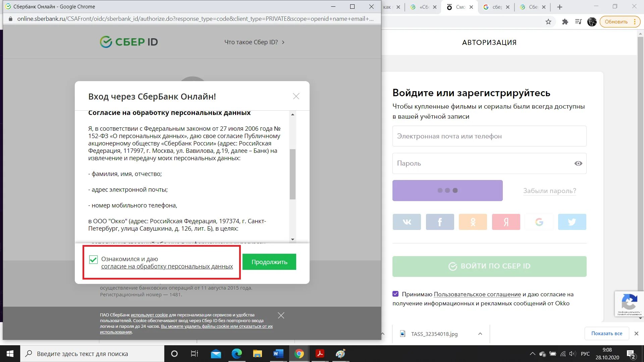The height and width of the screenshot is (362, 644).
Task: Switch to the 'Смо' Okko browser tab
Action: [460, 7]
